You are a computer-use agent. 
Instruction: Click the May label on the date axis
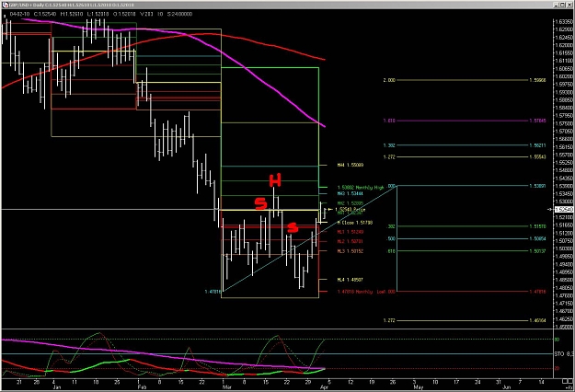point(419,386)
